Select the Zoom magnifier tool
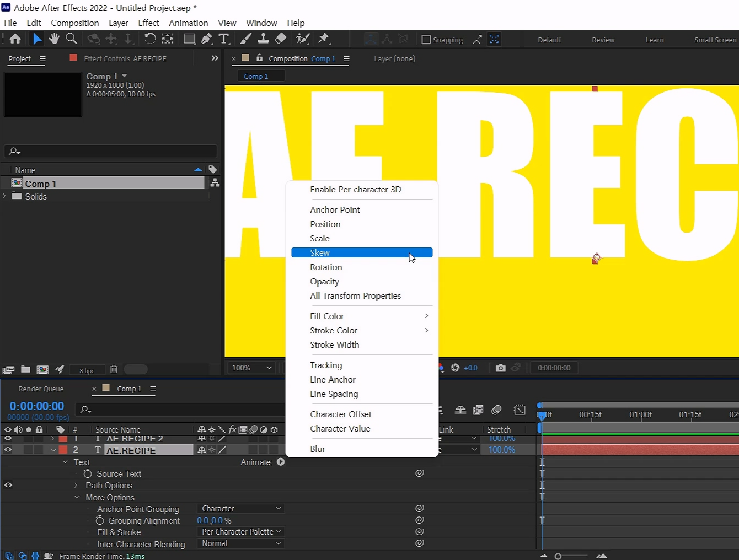The image size is (739, 560). click(71, 39)
